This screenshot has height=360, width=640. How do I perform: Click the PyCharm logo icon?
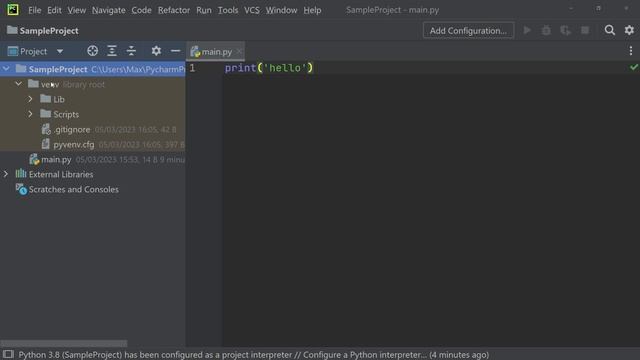[x=13, y=9]
